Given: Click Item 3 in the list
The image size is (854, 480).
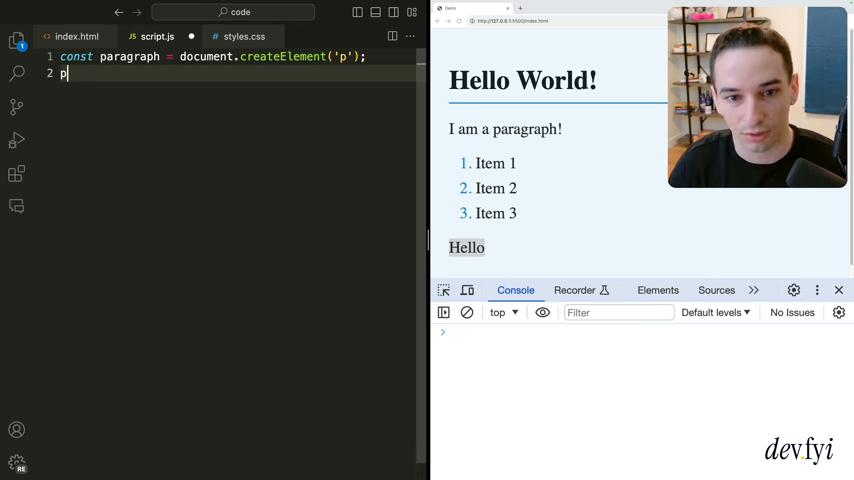Looking at the screenshot, I should tap(496, 213).
